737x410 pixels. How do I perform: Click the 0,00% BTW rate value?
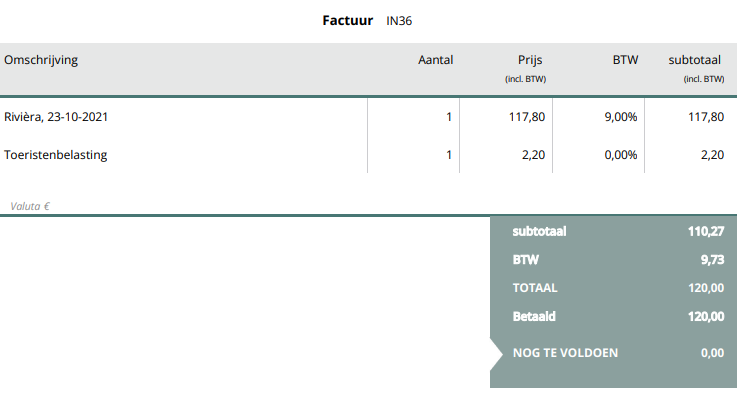point(621,155)
